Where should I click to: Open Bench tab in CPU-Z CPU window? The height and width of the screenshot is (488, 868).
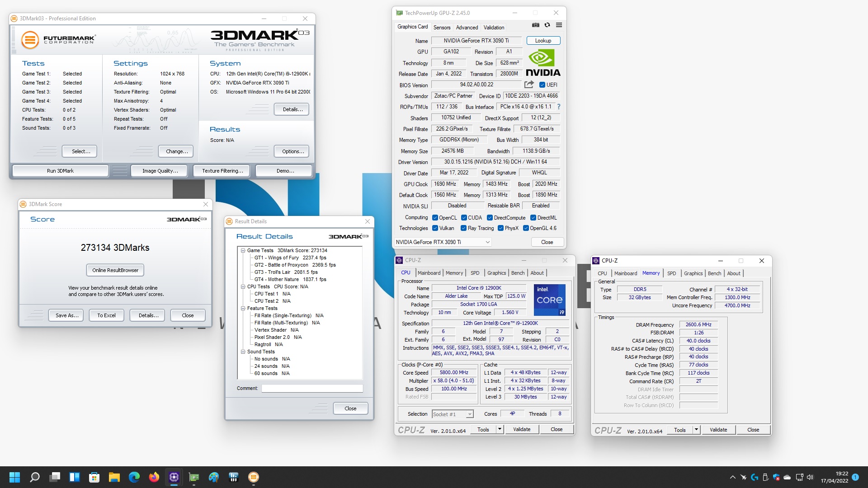point(518,273)
